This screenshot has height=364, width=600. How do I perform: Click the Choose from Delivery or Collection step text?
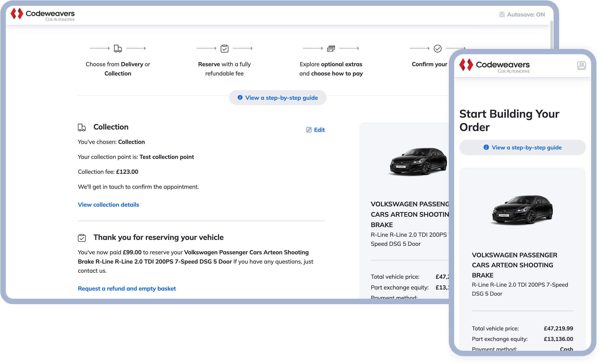coord(118,69)
